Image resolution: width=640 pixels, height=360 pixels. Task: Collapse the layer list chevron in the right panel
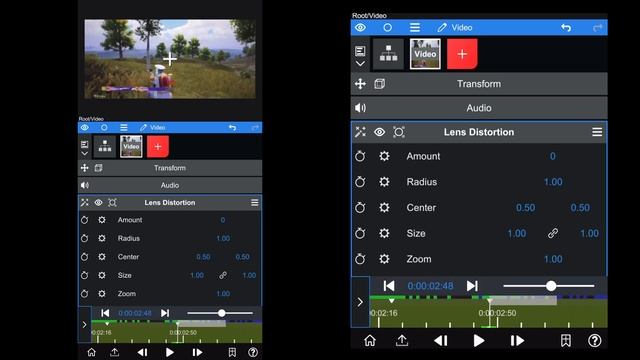(360, 64)
